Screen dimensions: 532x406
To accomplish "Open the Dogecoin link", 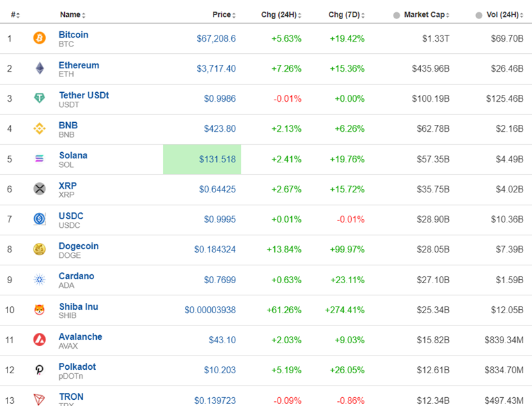I will 78,246.
